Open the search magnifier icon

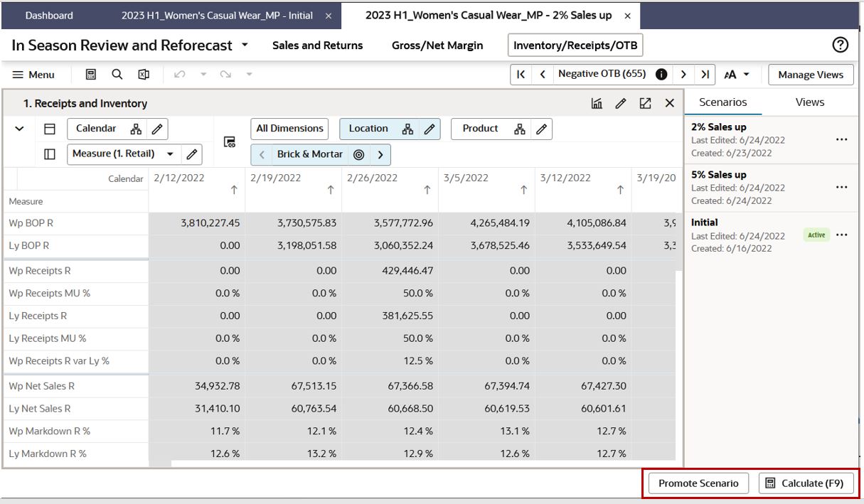point(117,75)
